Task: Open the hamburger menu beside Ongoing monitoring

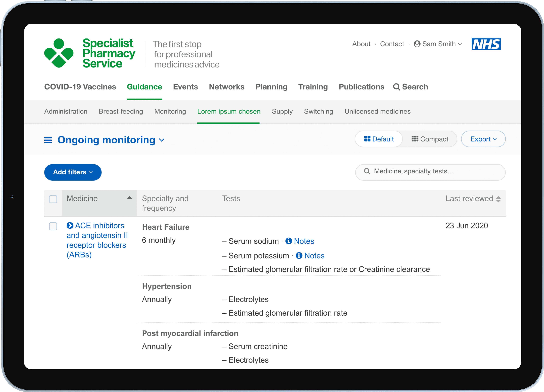Action: [x=48, y=140]
